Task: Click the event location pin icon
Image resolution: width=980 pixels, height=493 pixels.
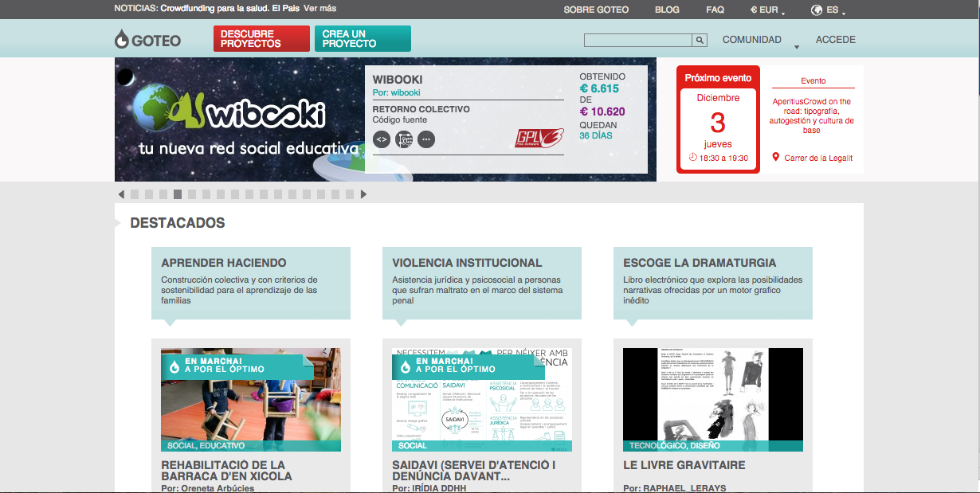Action: [x=776, y=158]
